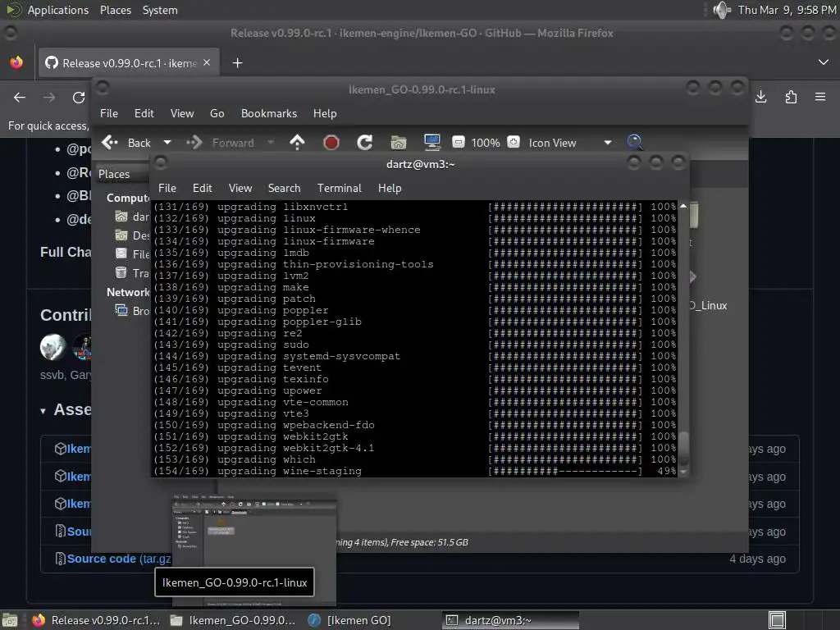Click Back arrow in file manager toolbar
Image resolution: width=840 pixels, height=630 pixels.
(x=110, y=143)
